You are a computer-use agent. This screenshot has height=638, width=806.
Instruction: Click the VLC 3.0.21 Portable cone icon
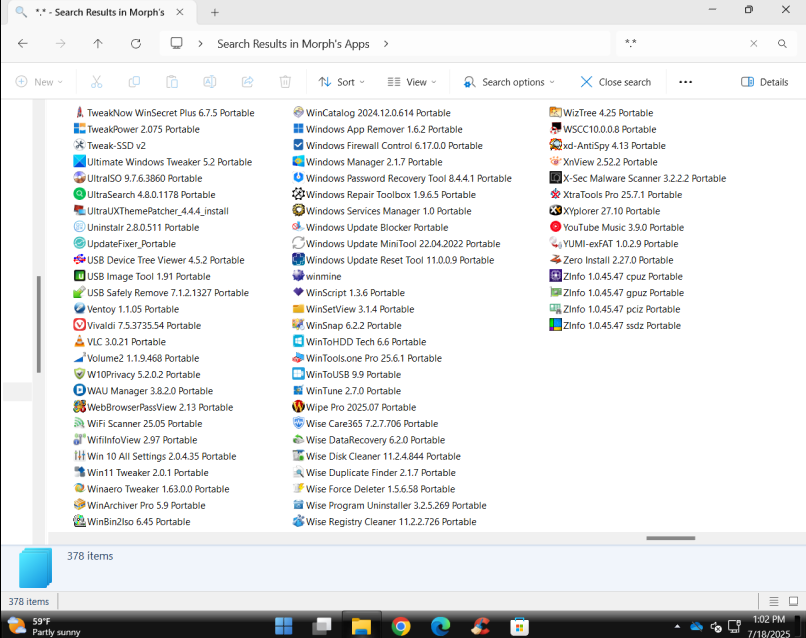[79, 341]
